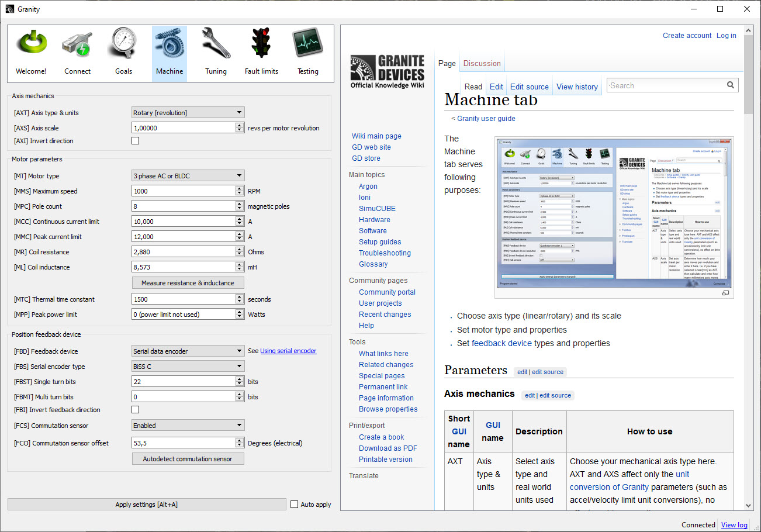Open the Axis type & units dropdown

click(x=188, y=113)
